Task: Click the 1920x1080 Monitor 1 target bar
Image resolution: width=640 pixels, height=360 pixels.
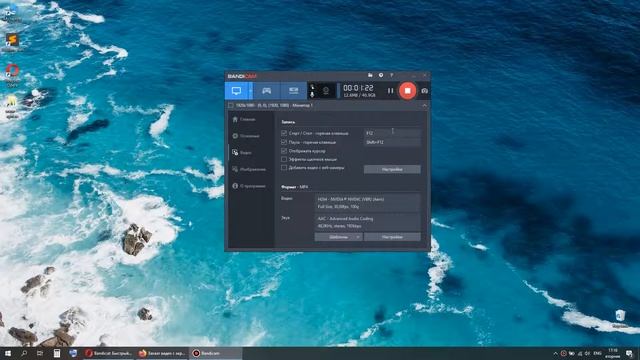Action: point(327,105)
